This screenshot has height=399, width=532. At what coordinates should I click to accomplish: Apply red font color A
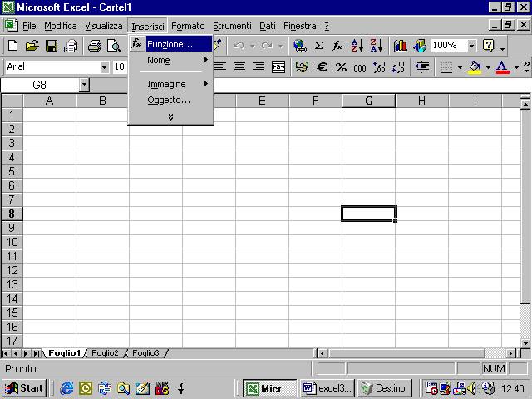502,67
